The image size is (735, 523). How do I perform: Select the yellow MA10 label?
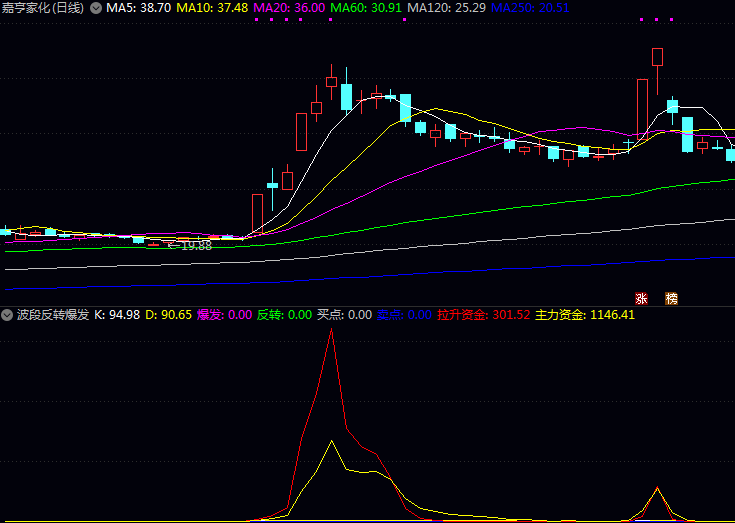tap(212, 8)
